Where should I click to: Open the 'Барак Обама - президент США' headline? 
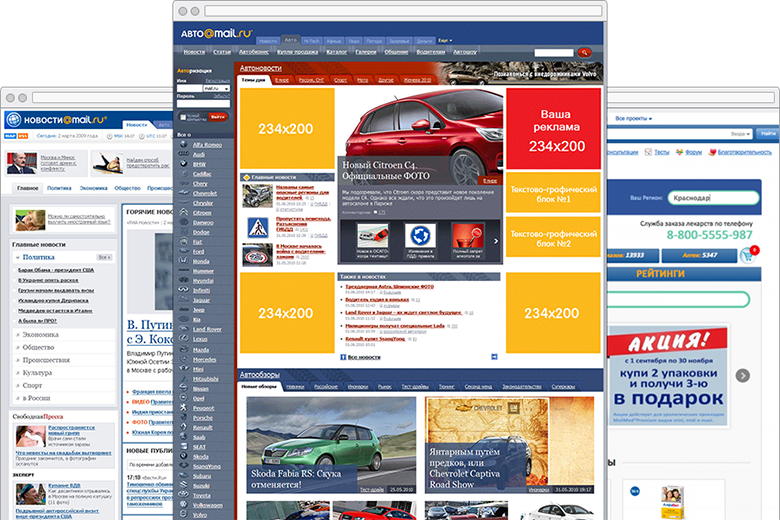point(56,270)
